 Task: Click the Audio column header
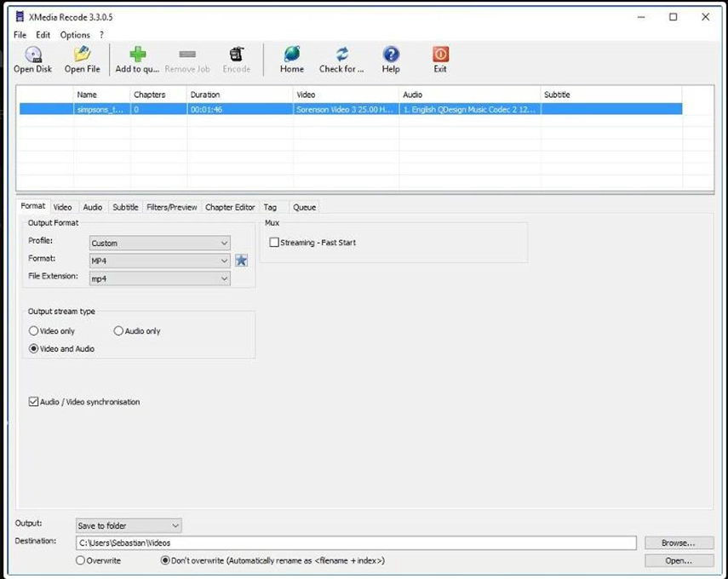(470, 95)
